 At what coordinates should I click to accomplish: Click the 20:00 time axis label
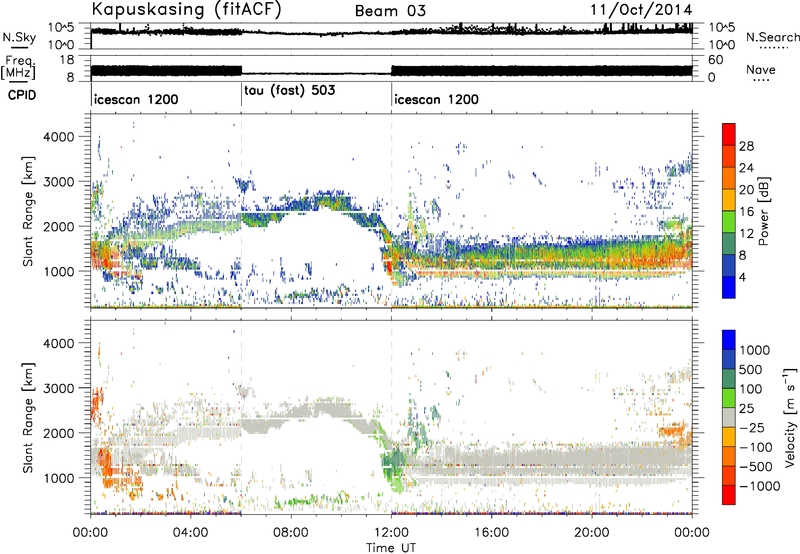click(592, 533)
